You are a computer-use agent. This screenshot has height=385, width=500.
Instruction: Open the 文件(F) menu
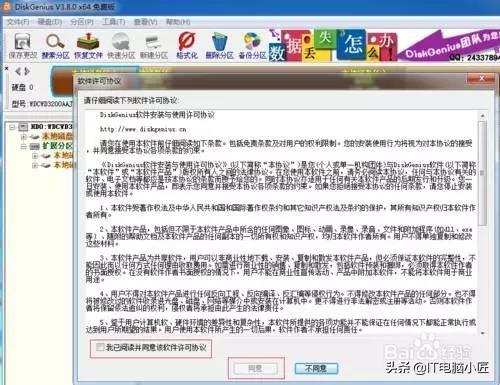click(18, 22)
